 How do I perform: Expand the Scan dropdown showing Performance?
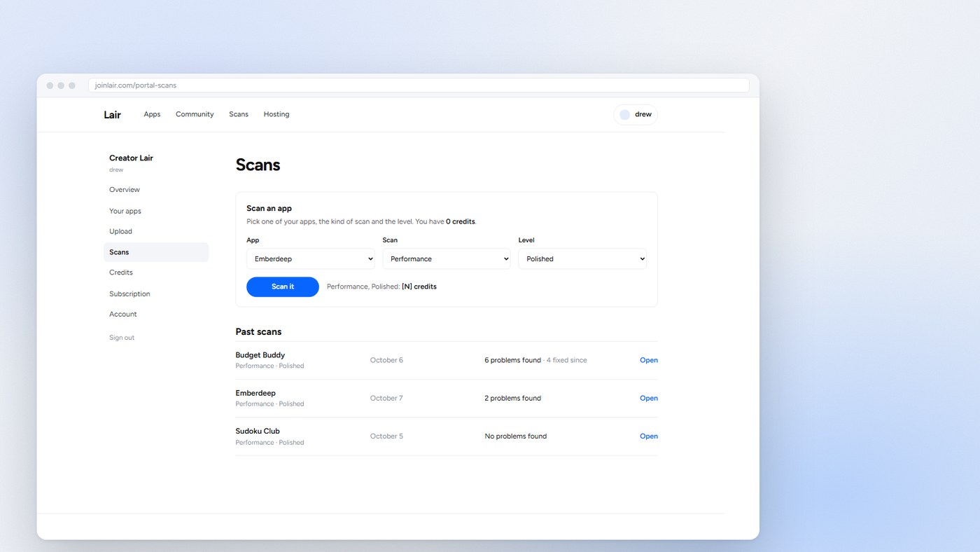(447, 258)
